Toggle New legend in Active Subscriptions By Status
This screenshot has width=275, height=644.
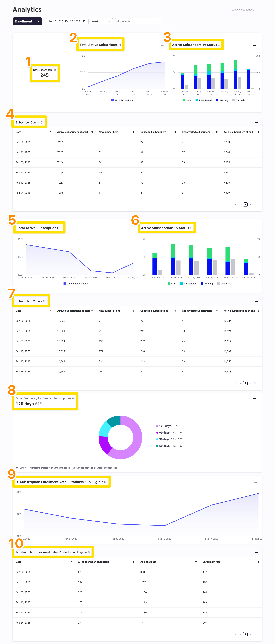coord(172,284)
